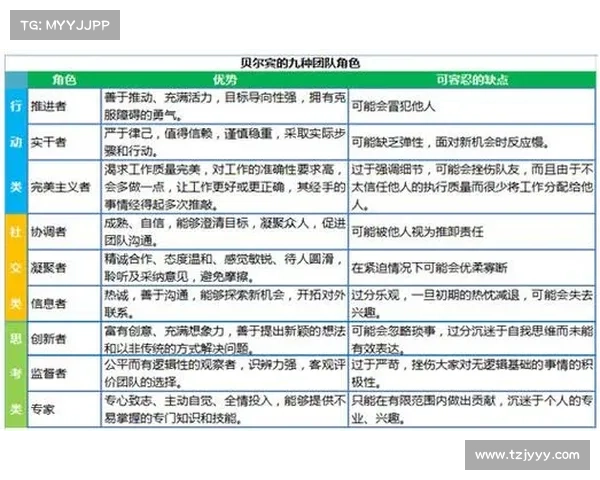
Task: Click the weakness text starting 过于强调细节
Action: (x=472, y=187)
